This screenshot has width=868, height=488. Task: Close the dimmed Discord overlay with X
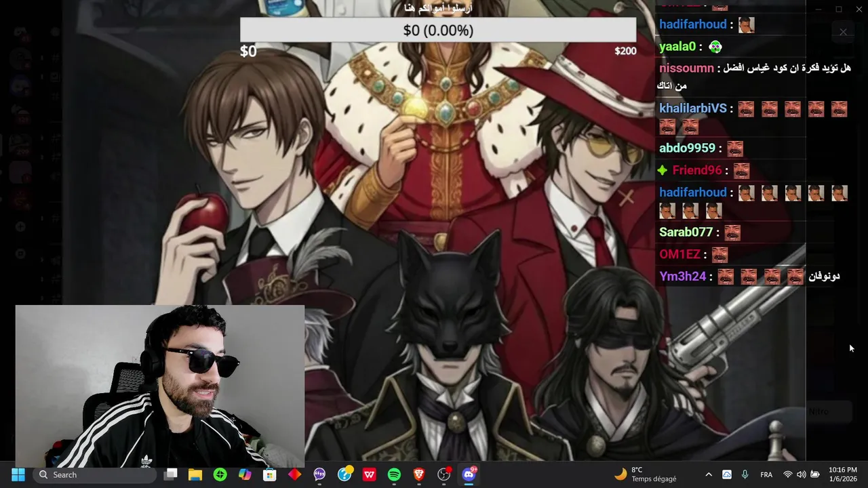coord(843,32)
